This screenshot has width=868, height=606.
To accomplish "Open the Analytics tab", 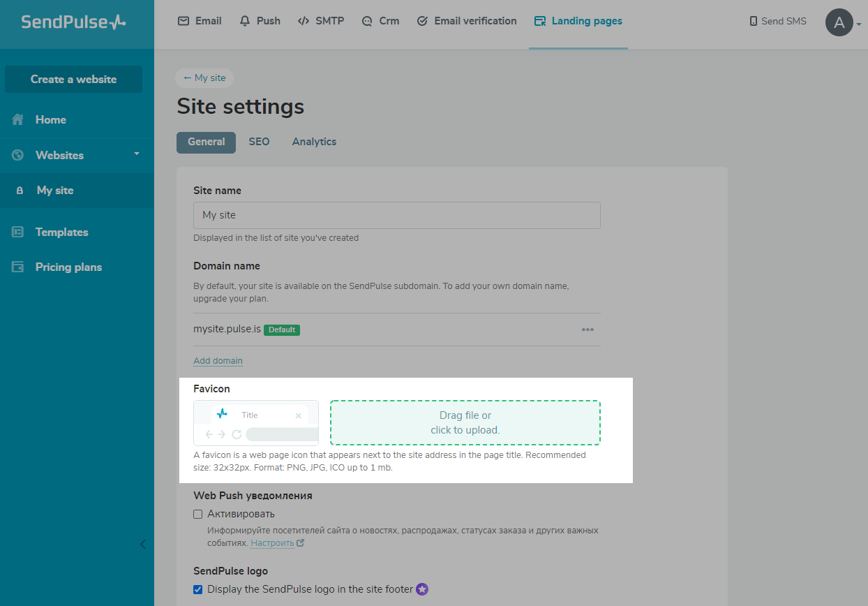I will [x=314, y=142].
